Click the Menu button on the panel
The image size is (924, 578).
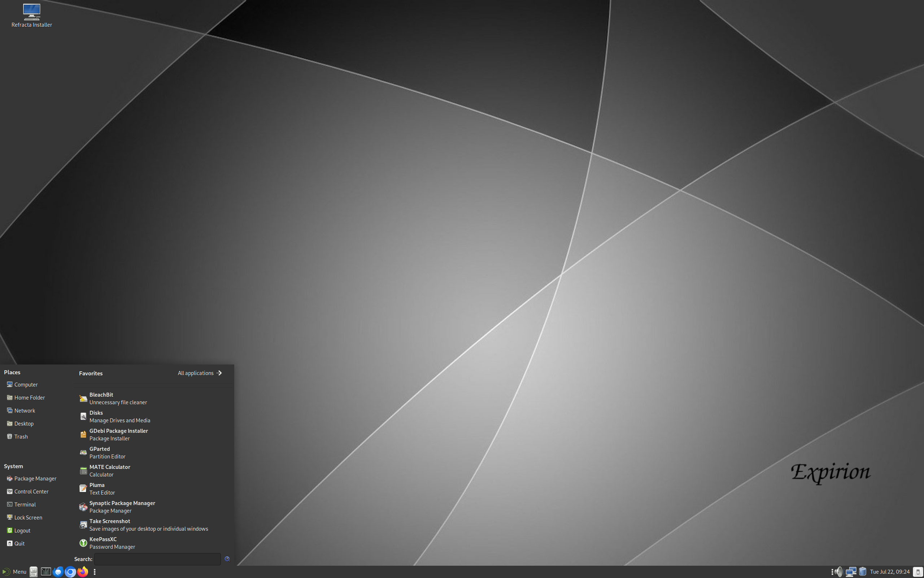click(14, 572)
